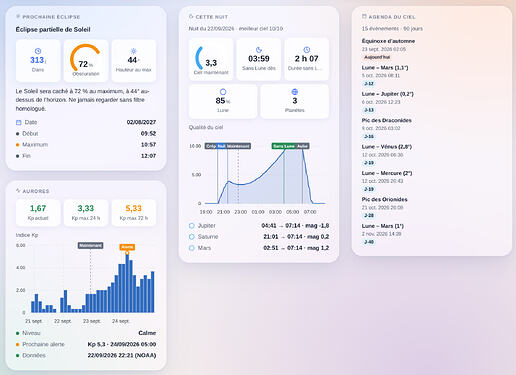The width and height of the screenshot is (516, 375).
Task: Click the globe icon above 3 Planètes
Action: pyautogui.click(x=295, y=92)
